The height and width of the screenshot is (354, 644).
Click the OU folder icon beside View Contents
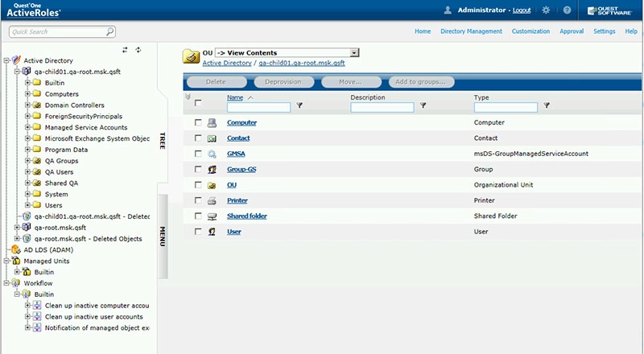[191, 56]
